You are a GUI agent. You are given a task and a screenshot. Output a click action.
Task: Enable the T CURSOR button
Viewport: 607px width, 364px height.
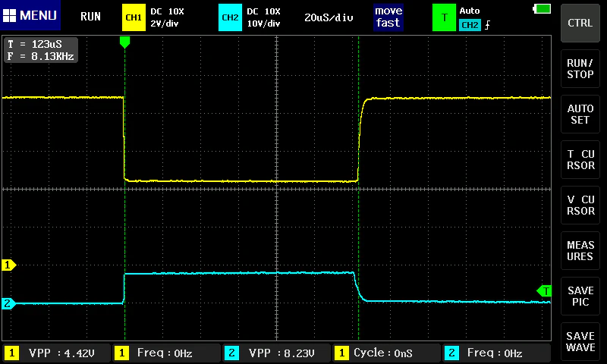pyautogui.click(x=580, y=160)
